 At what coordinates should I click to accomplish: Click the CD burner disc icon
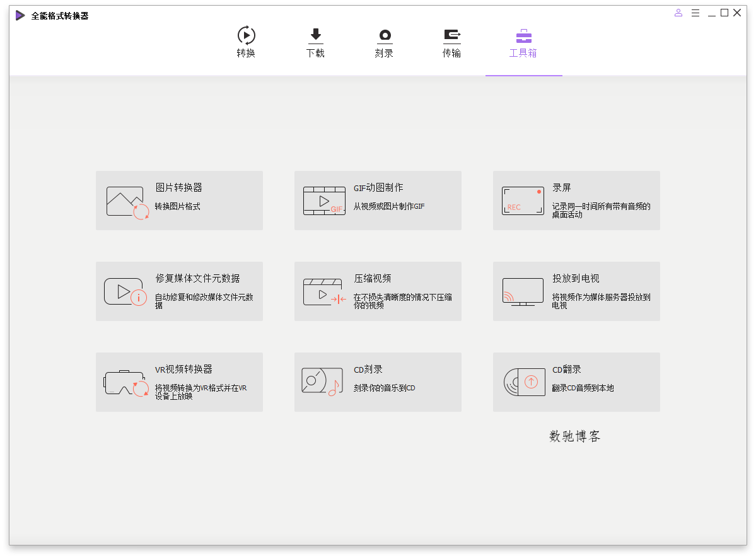(322, 382)
